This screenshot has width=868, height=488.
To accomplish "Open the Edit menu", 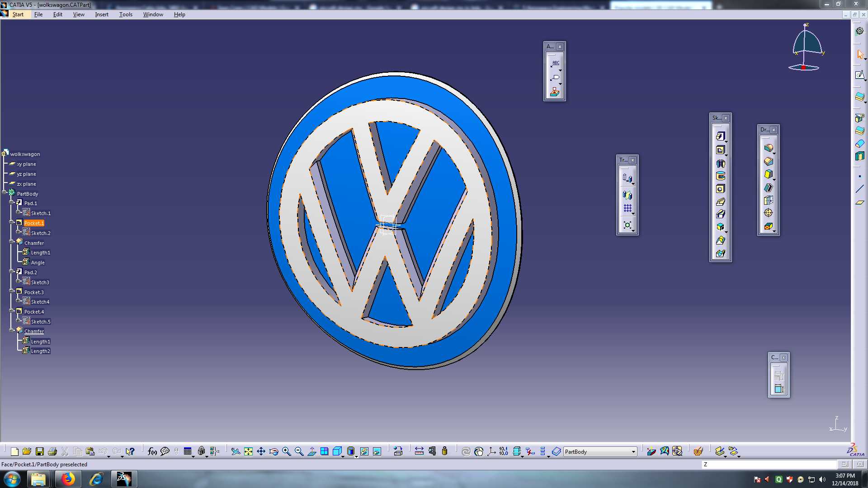I will point(58,14).
